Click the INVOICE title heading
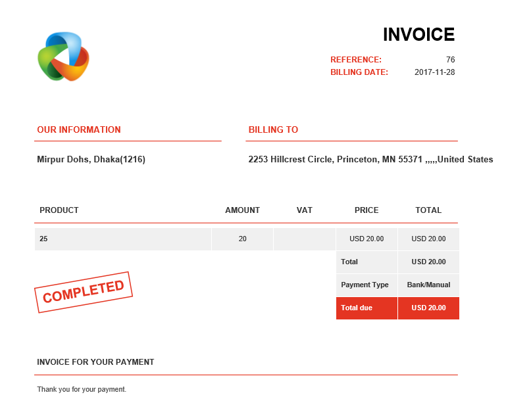This screenshot has width=506, height=420. point(418,34)
